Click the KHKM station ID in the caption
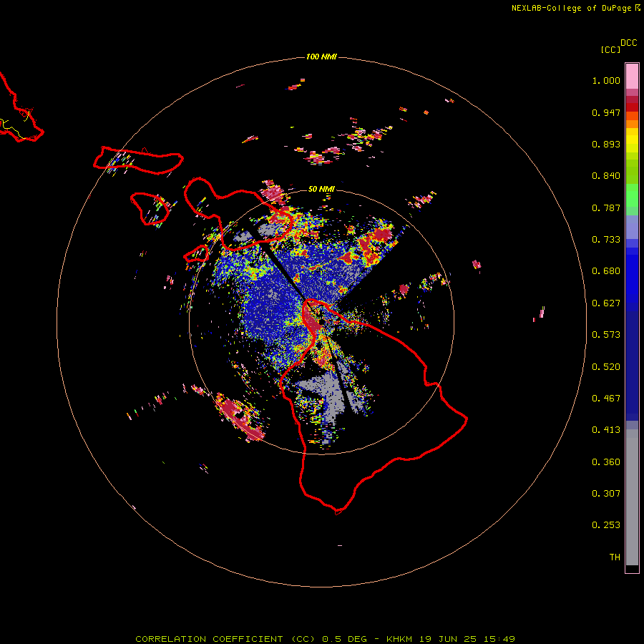The height and width of the screenshot is (644, 644). click(x=399, y=639)
